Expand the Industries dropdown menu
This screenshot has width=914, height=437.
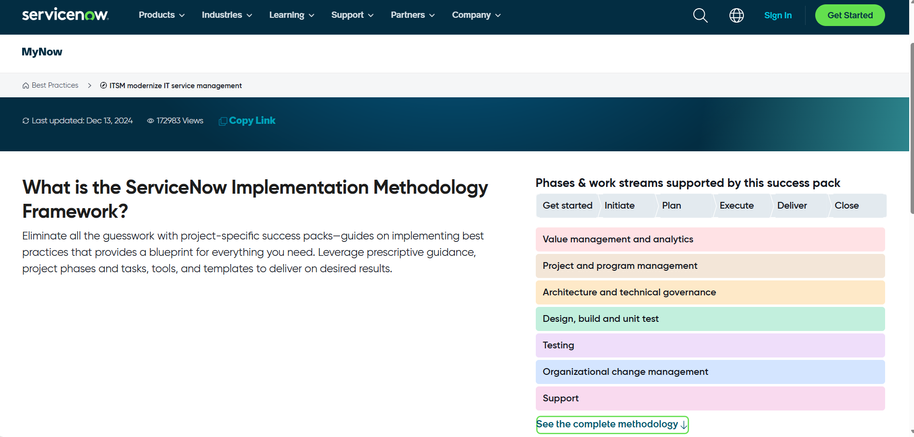pyautogui.click(x=226, y=15)
